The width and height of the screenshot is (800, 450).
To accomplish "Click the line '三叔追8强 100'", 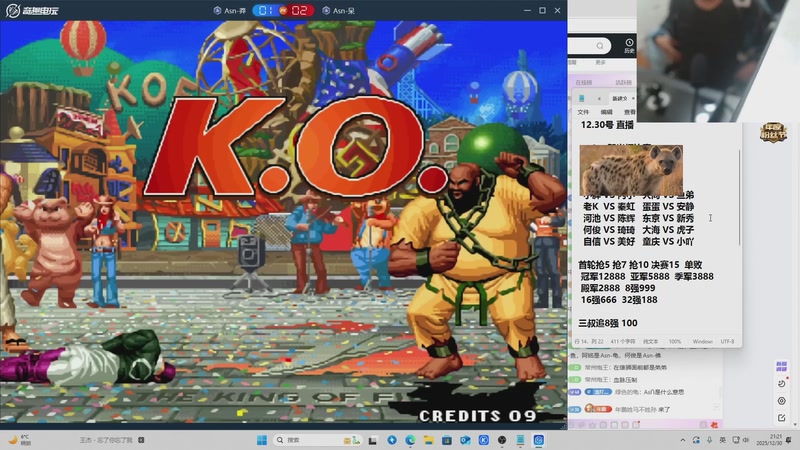I will coord(608,323).
